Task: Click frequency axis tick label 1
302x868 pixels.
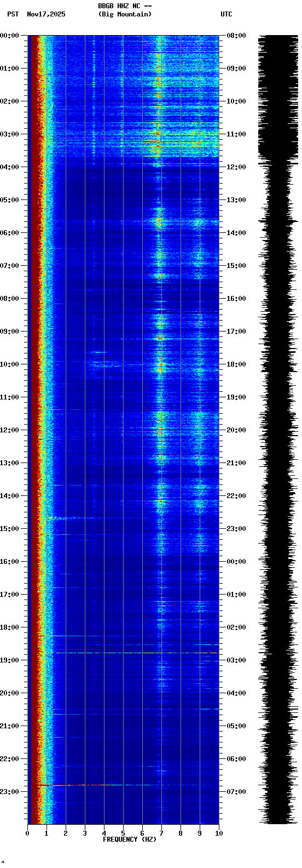Action: pos(47,833)
